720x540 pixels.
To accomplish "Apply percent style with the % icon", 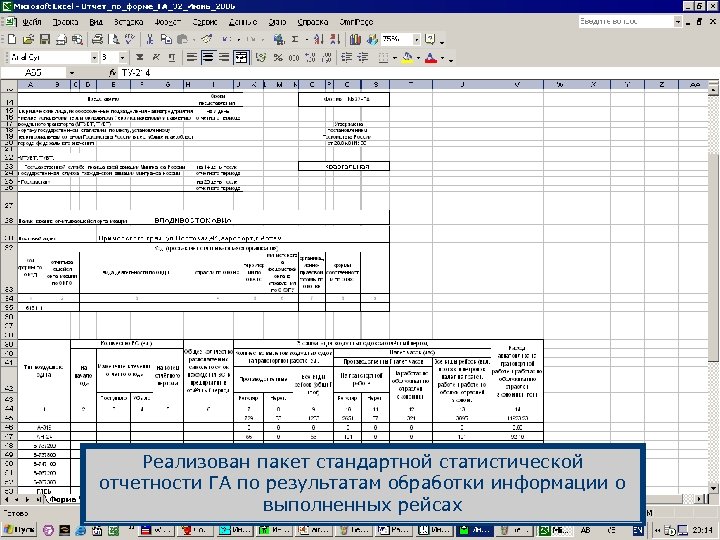I will click(278, 57).
